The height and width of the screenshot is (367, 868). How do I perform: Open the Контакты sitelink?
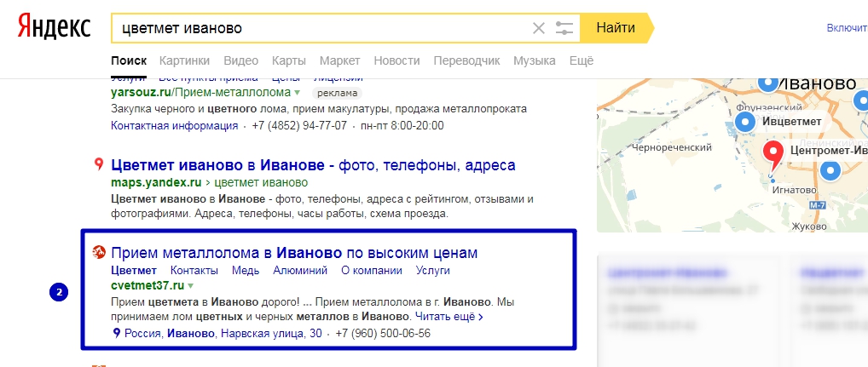[194, 270]
